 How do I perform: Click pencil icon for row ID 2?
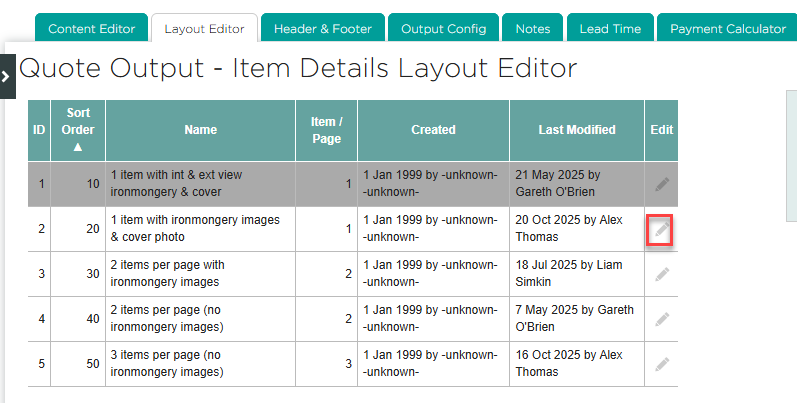pos(661,230)
